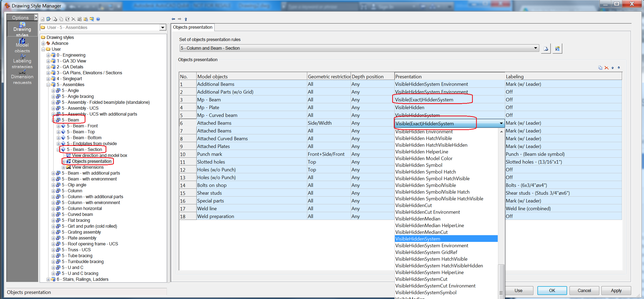Image resolution: width=644 pixels, height=299 pixels.
Task: Click the red X to delete selected rule
Action: click(606, 68)
